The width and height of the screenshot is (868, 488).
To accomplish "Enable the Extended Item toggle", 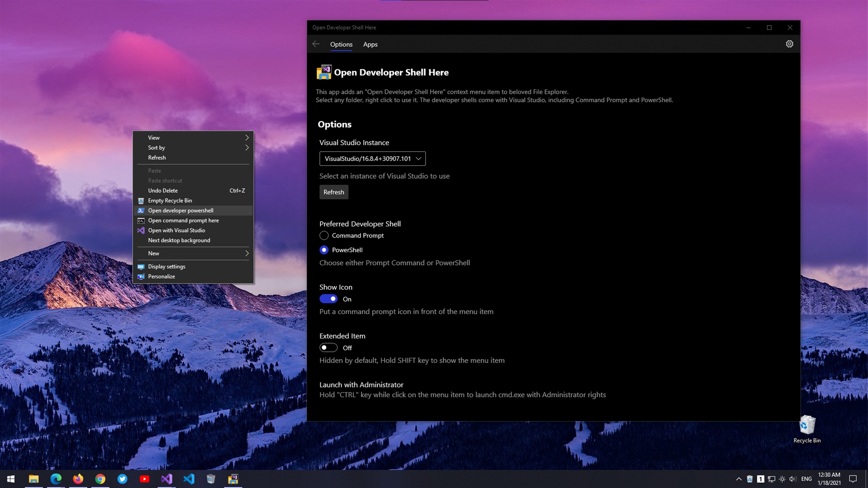I will 328,348.
